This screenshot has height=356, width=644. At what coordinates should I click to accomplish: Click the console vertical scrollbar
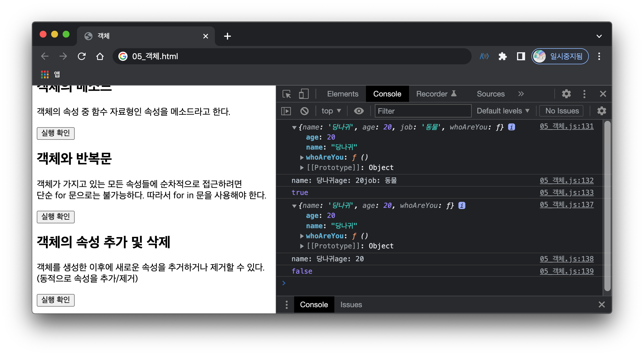(x=607, y=207)
